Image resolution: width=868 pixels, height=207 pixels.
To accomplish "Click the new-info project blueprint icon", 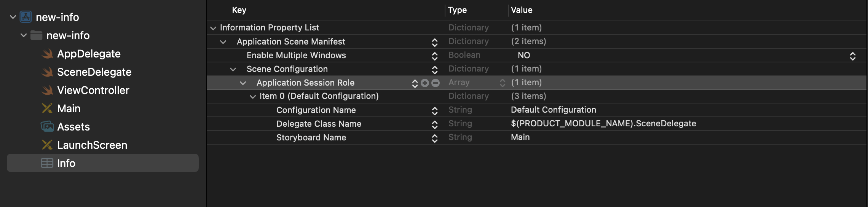I will (26, 17).
